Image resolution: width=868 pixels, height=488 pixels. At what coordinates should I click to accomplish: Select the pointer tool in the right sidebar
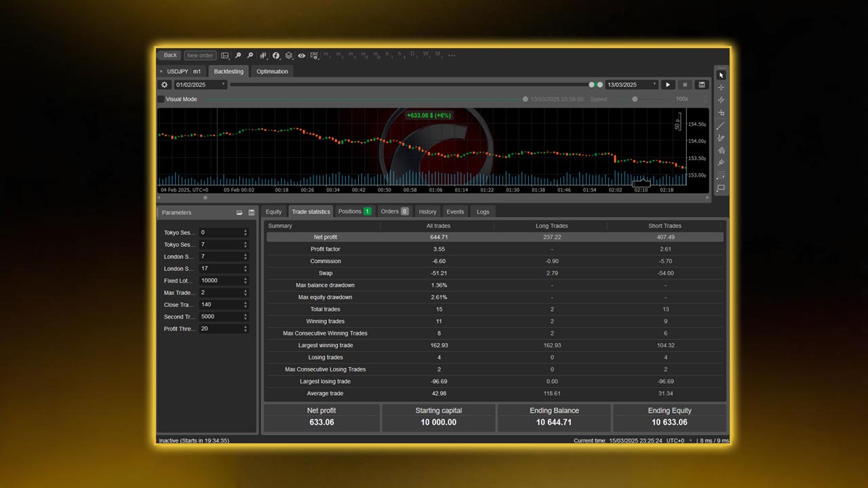coord(721,75)
